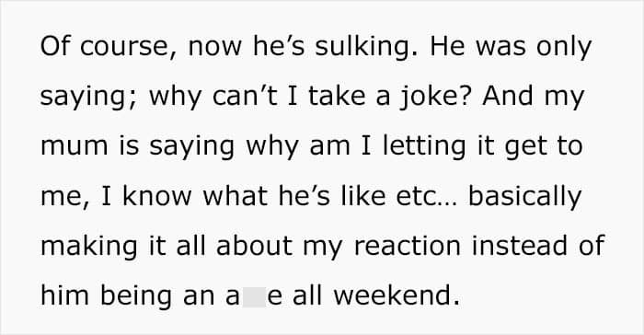Click the gray censored block in the last line
This screenshot has height=335, width=644.
point(254,296)
